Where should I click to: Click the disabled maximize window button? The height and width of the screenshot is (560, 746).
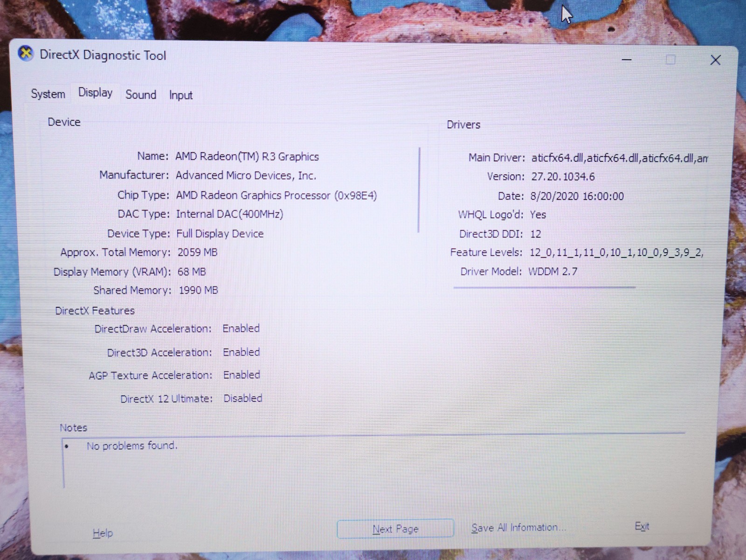tap(671, 60)
